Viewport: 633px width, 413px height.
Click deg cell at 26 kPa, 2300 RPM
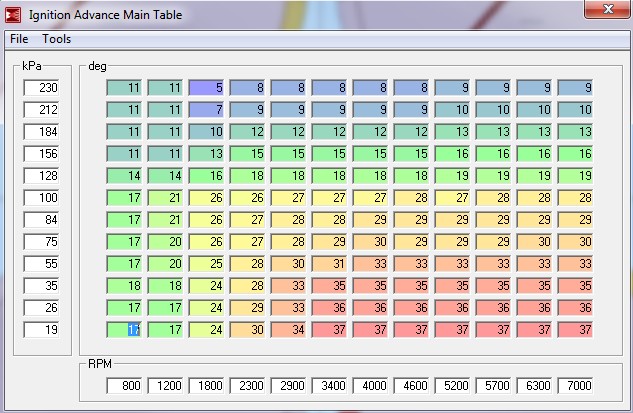247,308
